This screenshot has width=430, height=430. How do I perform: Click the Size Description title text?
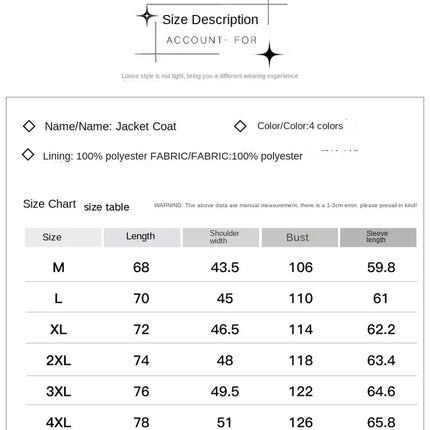pos(210,20)
